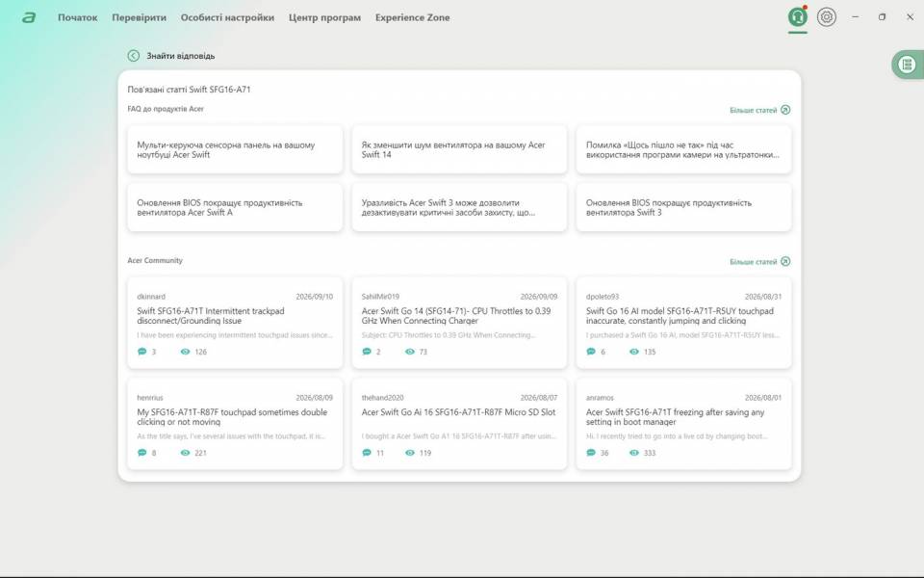Open the Початок tab

tap(77, 17)
